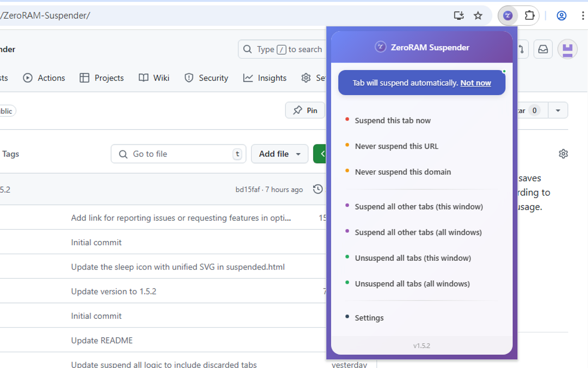Click the "Go to file" search field

pyautogui.click(x=178, y=154)
